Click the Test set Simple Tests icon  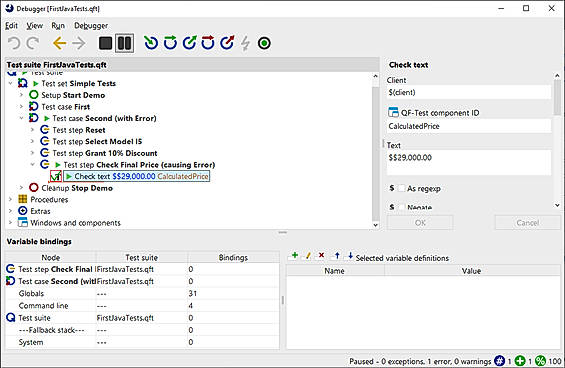pyautogui.click(x=23, y=83)
